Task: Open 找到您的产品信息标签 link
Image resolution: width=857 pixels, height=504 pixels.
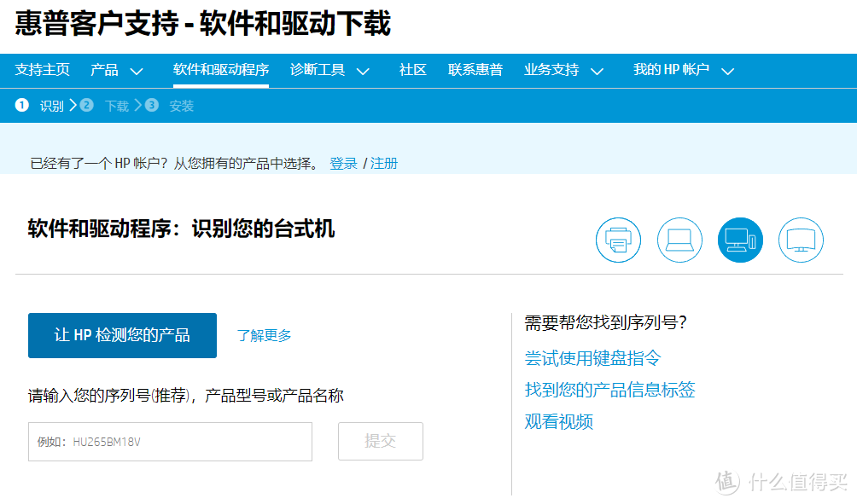Action: point(610,390)
